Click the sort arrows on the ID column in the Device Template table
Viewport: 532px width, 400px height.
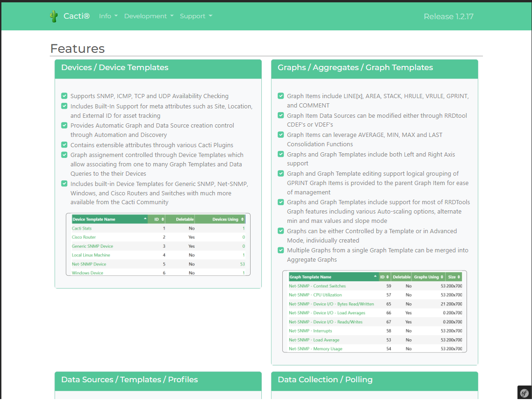[163, 219]
